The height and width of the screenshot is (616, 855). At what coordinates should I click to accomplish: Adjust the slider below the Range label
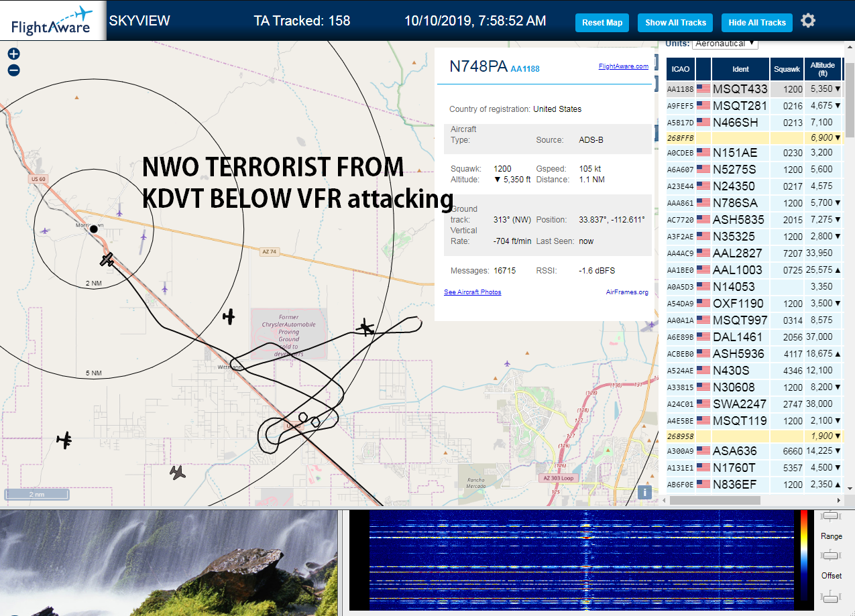831,554
